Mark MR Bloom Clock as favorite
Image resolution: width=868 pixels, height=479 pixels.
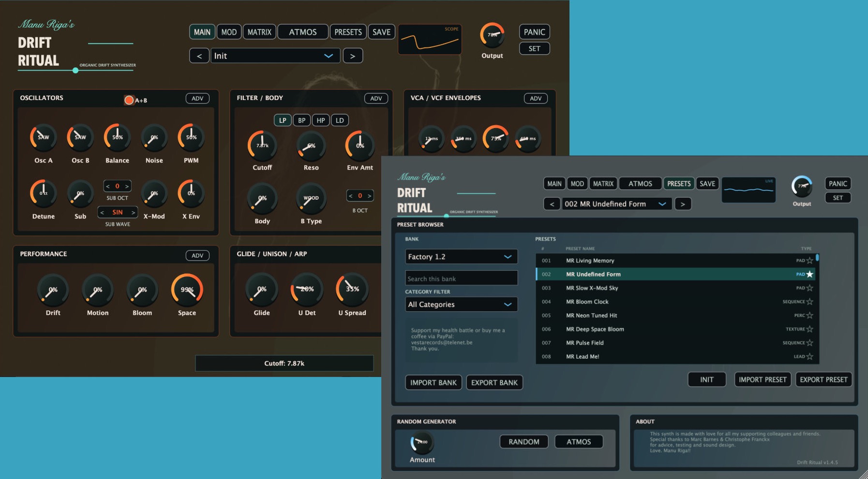809,302
